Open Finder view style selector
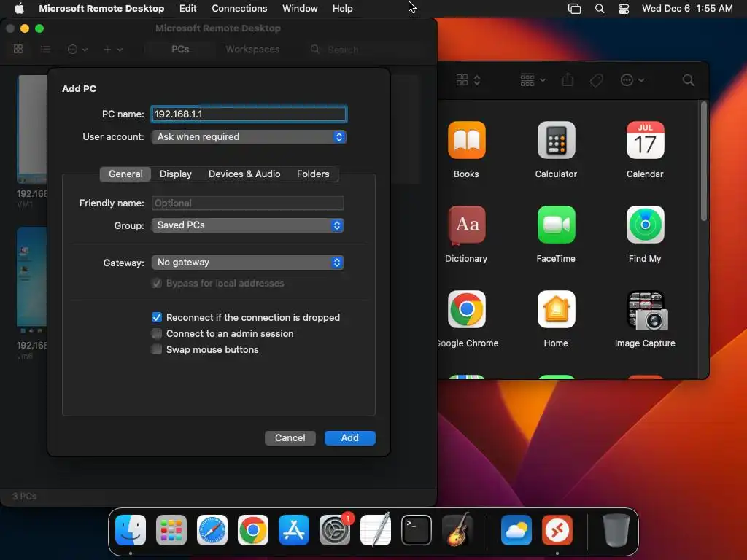The width and height of the screenshot is (747, 560). [x=468, y=80]
